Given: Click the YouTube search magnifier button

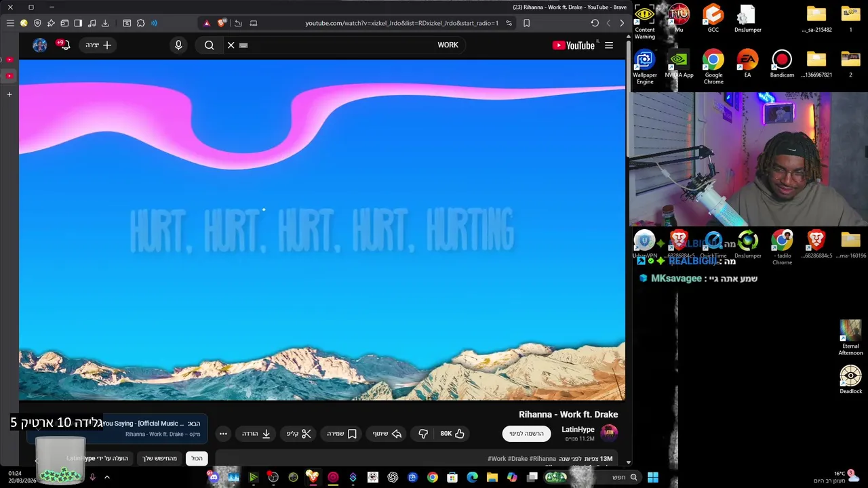Looking at the screenshot, I should click(x=209, y=45).
